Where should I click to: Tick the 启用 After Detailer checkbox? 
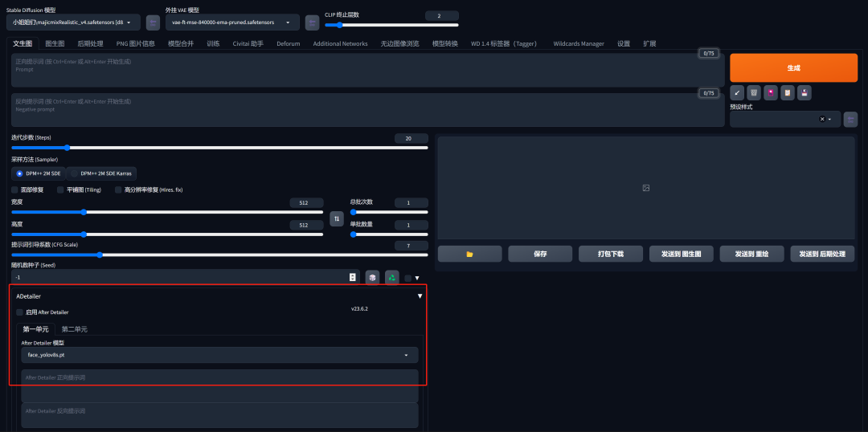20,312
